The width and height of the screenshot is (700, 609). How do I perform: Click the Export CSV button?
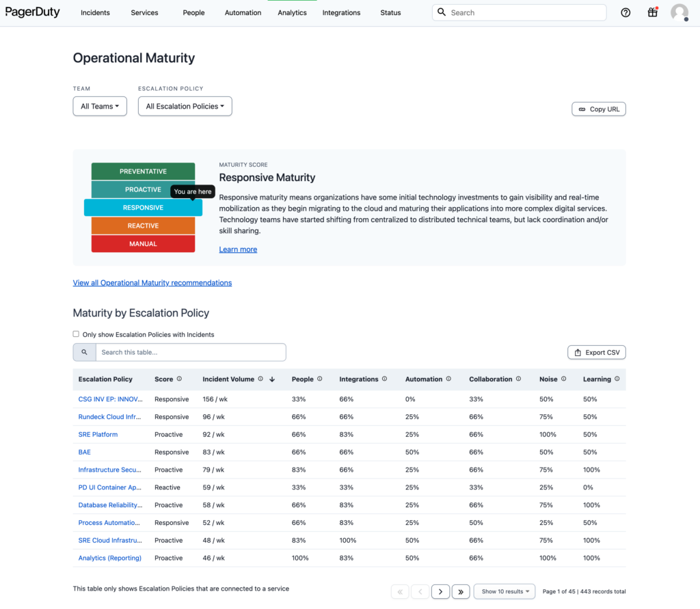coord(596,352)
